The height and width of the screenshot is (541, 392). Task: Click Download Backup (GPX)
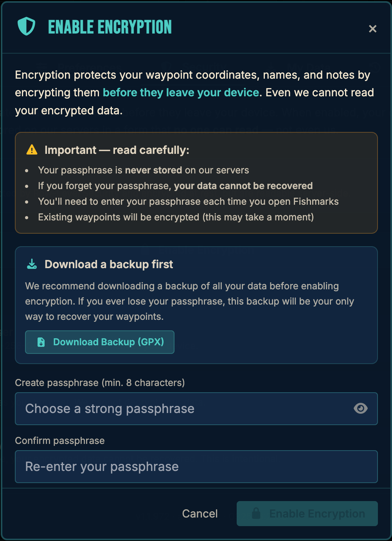pos(99,342)
